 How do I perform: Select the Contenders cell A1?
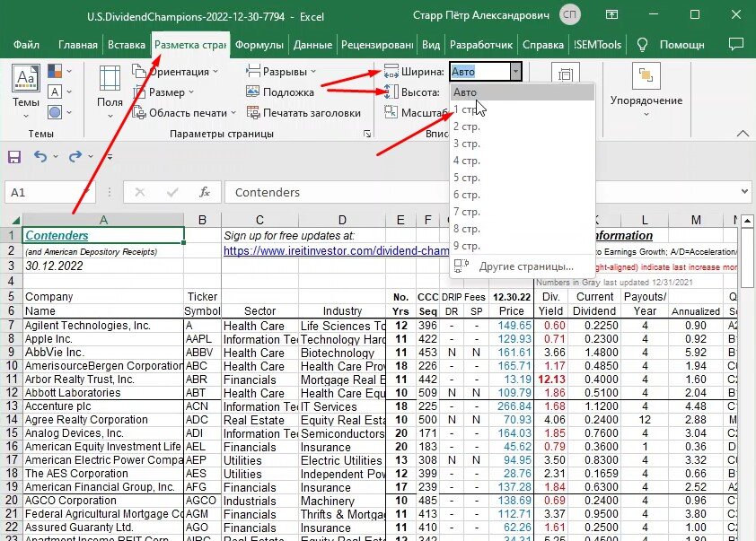pos(103,236)
